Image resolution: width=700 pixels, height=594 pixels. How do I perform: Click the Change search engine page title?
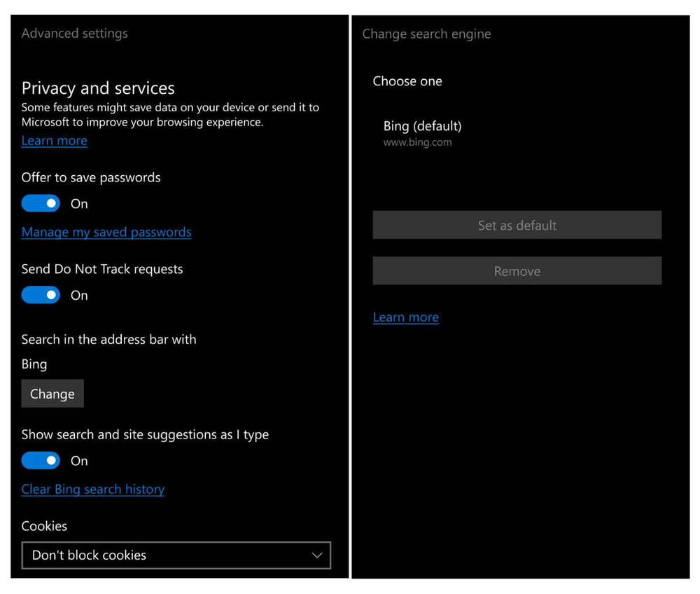pos(426,34)
